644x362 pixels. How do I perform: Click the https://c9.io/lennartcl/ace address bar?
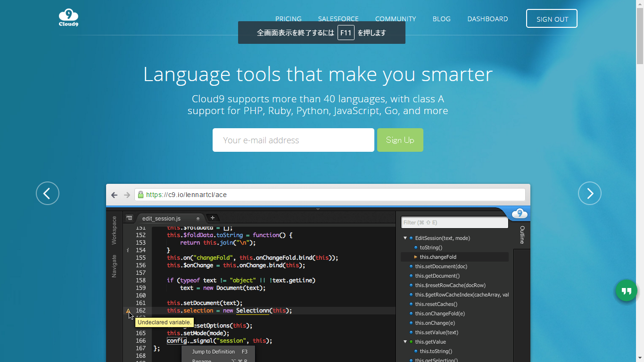[x=330, y=195]
